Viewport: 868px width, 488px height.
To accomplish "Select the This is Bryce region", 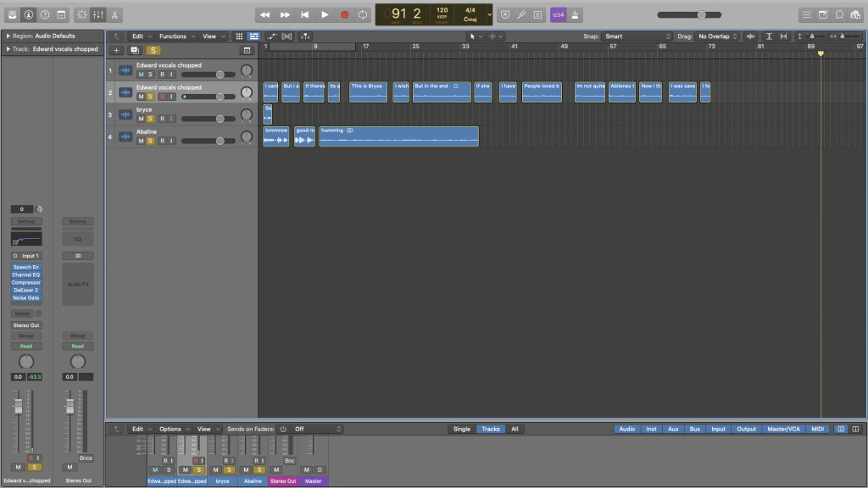I will pos(368,91).
